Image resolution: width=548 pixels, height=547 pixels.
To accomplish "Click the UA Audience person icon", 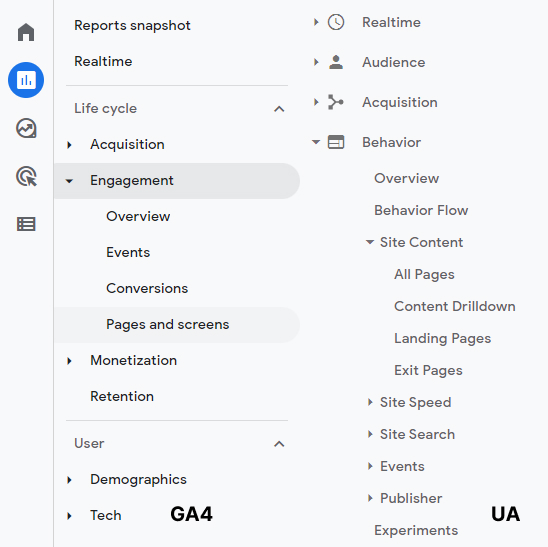I will [336, 62].
